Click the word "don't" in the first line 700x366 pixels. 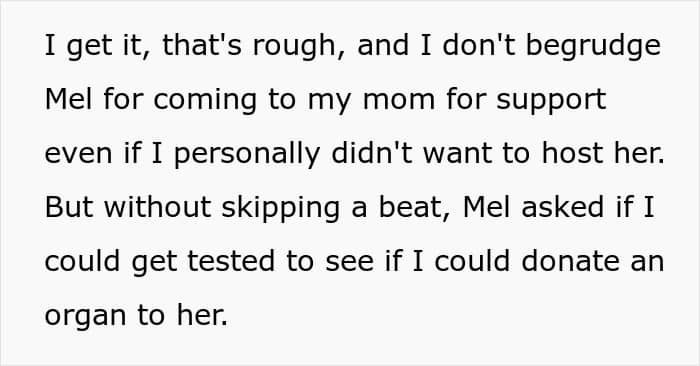[x=478, y=45]
